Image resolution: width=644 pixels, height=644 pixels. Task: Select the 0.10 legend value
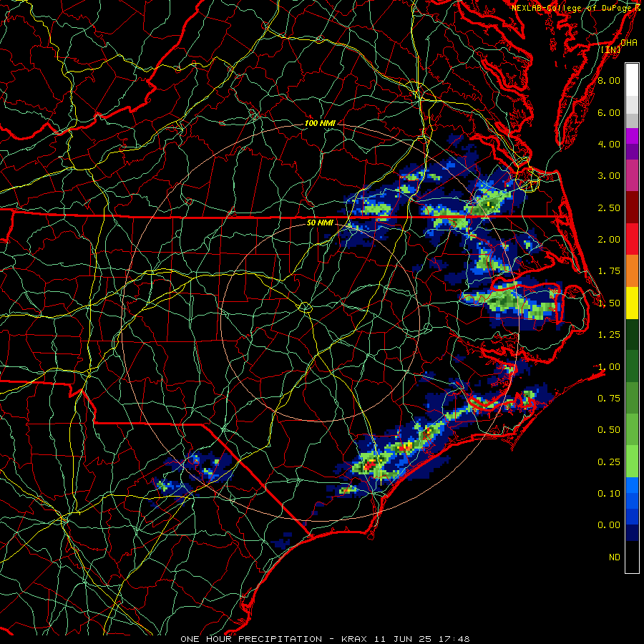(609, 494)
